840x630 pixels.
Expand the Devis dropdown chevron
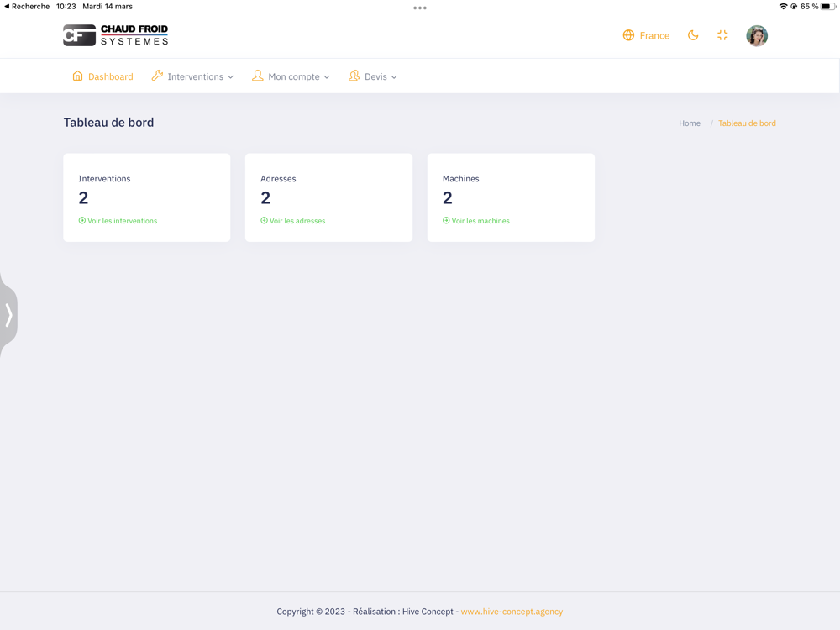pos(394,77)
